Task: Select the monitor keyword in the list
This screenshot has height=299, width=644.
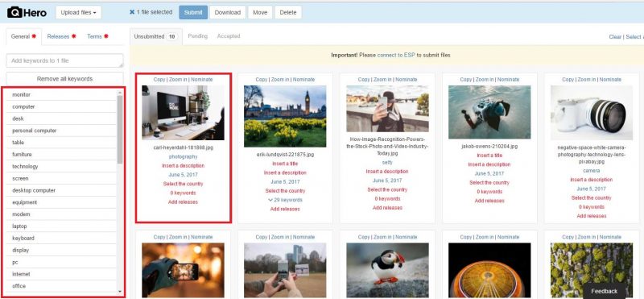Action: (x=61, y=94)
